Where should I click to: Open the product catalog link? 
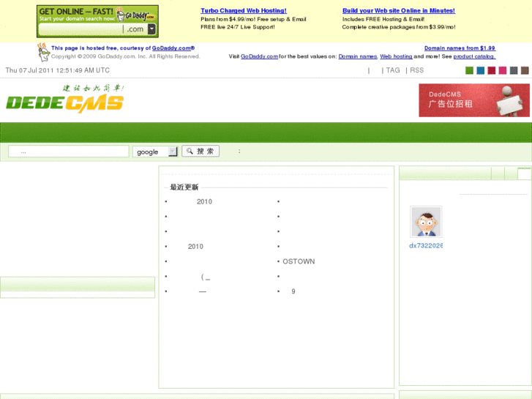click(474, 56)
